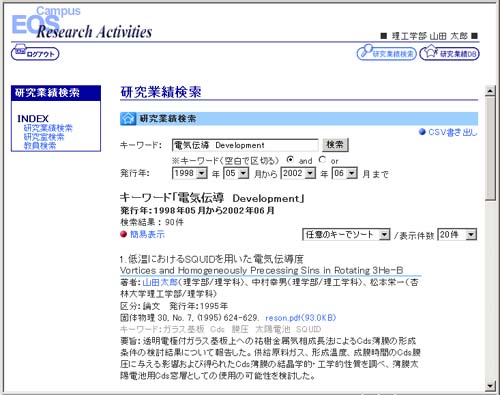This screenshot has height=395, width=500.
Task: Open 研究業績DB house icon button
Action: point(449,53)
